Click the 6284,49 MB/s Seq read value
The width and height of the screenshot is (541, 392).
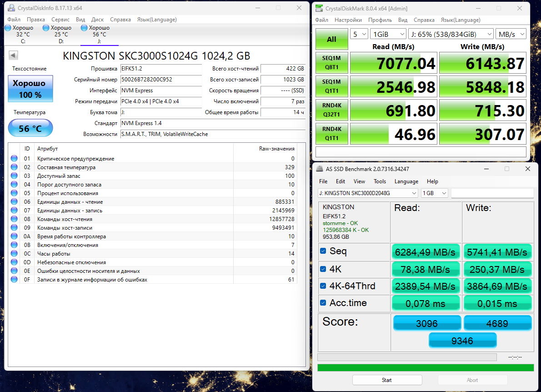(x=426, y=252)
